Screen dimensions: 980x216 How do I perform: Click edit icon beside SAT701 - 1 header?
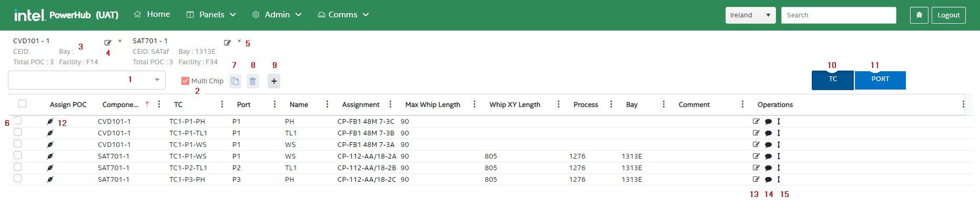pos(227,43)
